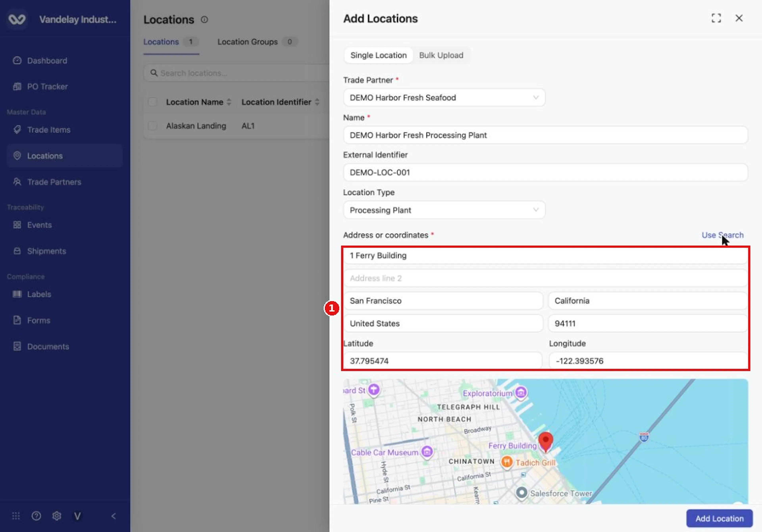
Task: Go to Trade Items in sidebar
Action: click(48, 130)
